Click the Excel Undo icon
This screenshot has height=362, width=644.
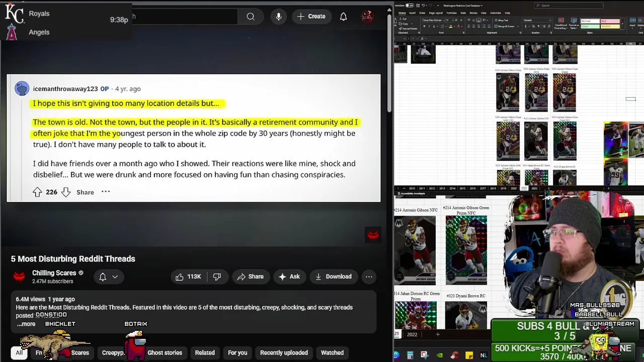tap(423, 6)
